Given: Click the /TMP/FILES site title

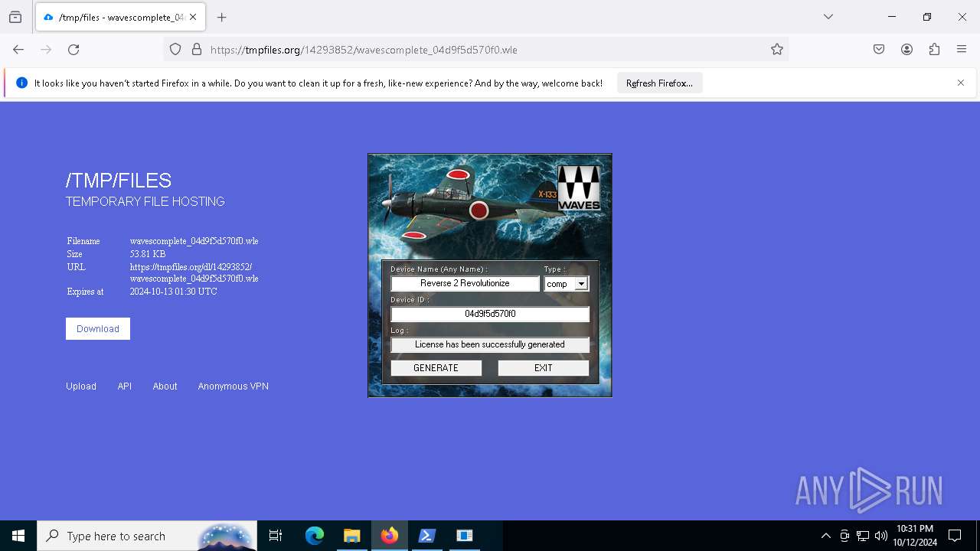Looking at the screenshot, I should 119,181.
